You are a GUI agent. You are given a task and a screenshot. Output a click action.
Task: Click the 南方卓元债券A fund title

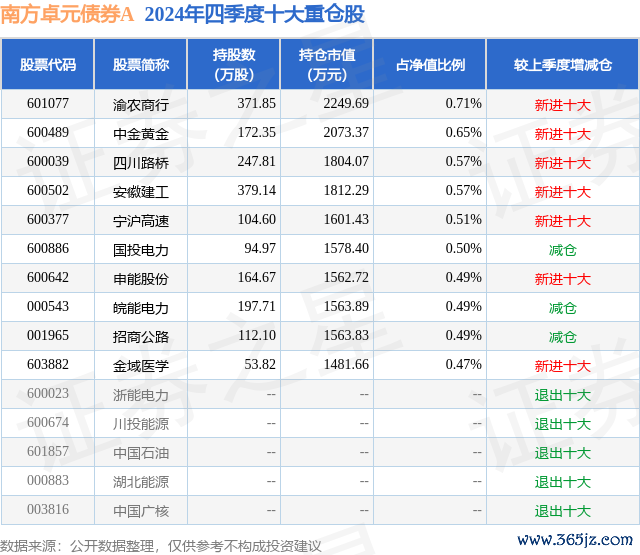click(x=67, y=14)
